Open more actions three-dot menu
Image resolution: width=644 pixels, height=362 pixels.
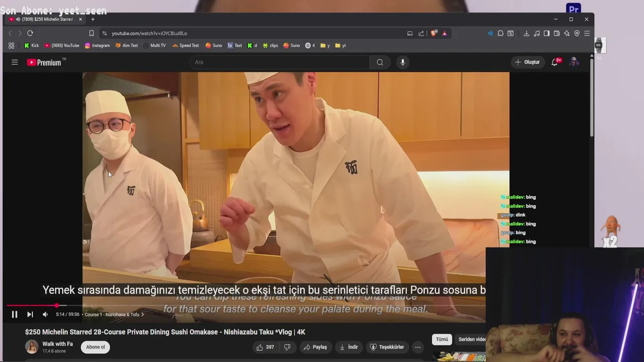[x=418, y=347]
